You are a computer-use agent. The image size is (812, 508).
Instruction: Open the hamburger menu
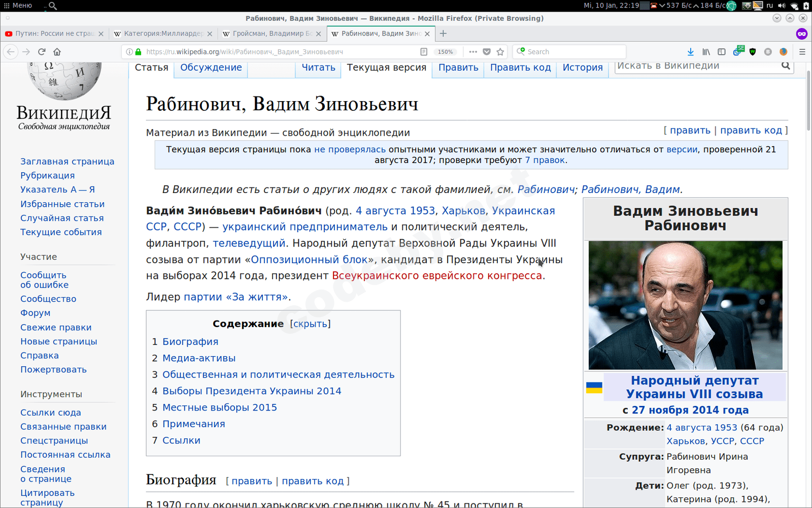point(802,51)
